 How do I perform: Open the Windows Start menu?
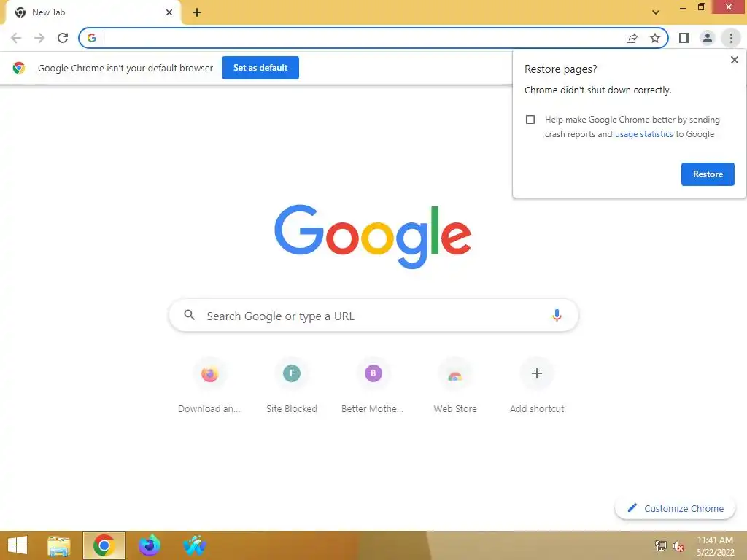click(x=18, y=545)
